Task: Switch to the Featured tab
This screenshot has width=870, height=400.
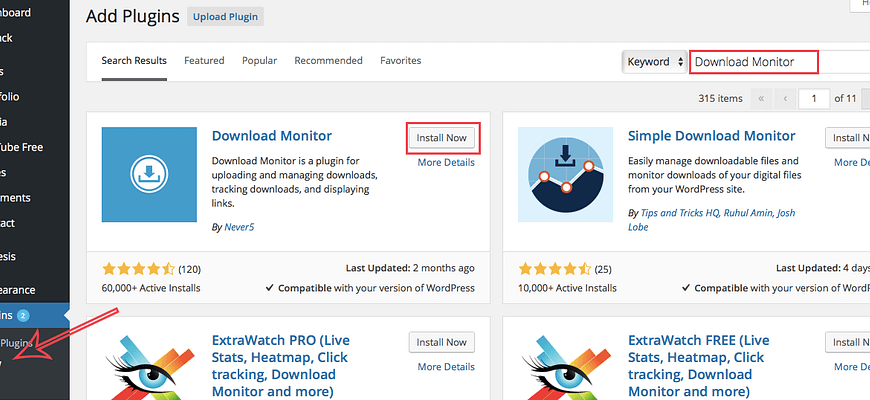Action: [x=204, y=61]
